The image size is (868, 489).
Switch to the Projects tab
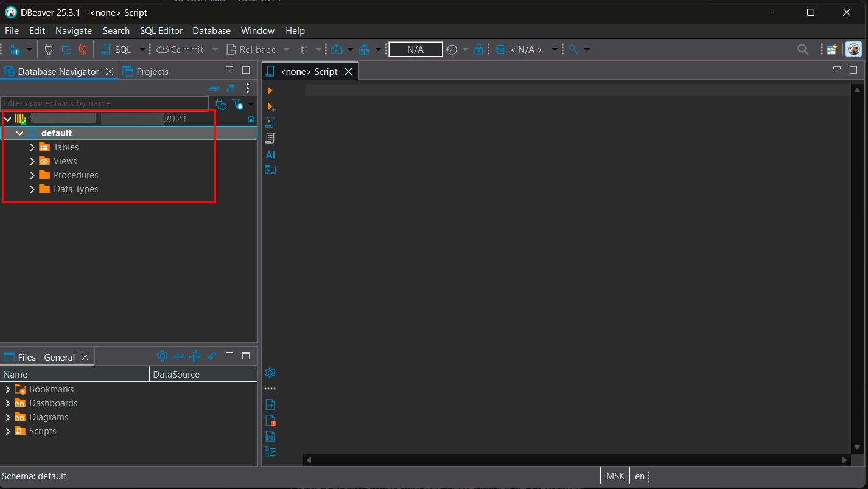tap(146, 72)
